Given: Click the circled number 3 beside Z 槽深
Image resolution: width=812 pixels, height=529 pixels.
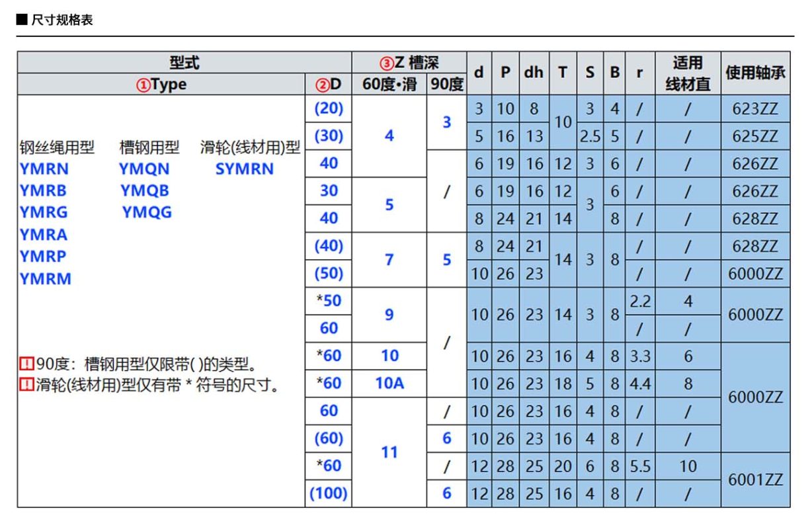Looking at the screenshot, I should click(386, 63).
